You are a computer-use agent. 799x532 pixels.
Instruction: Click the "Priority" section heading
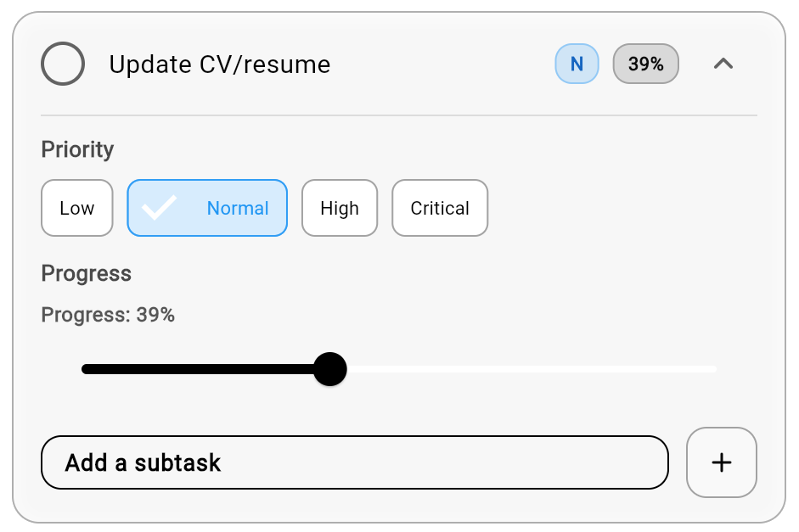coord(77,149)
